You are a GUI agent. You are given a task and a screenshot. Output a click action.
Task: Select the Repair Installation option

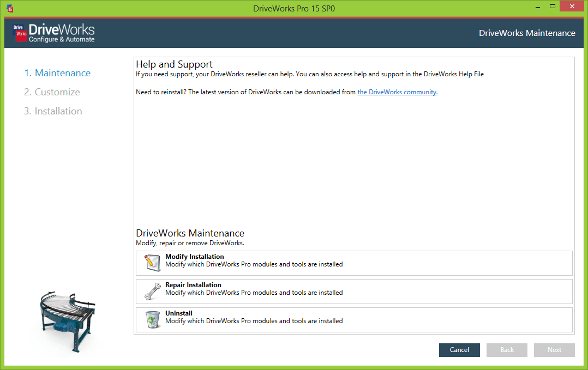click(354, 292)
